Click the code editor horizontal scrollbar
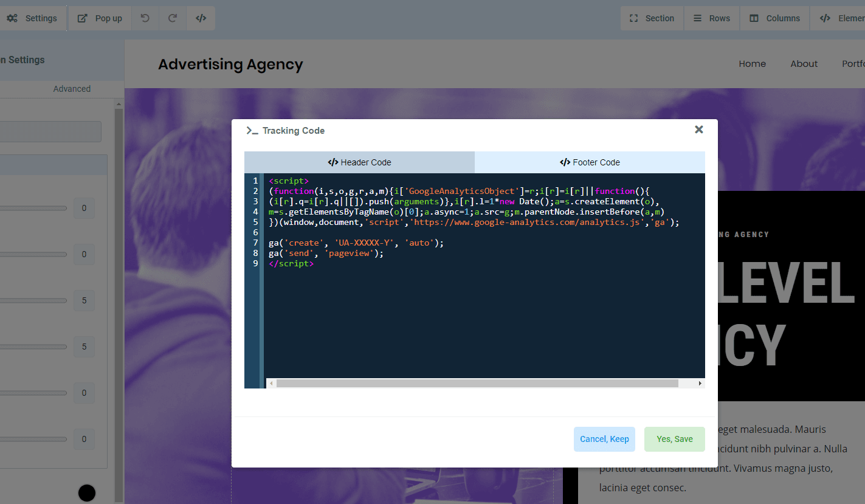Image resolution: width=865 pixels, height=504 pixels. [477, 384]
